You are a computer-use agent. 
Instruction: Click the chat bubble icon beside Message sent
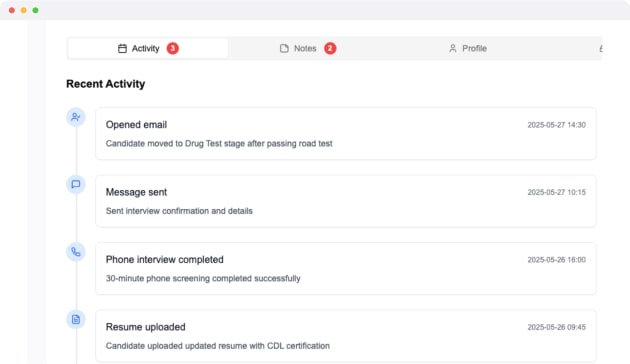[76, 184]
